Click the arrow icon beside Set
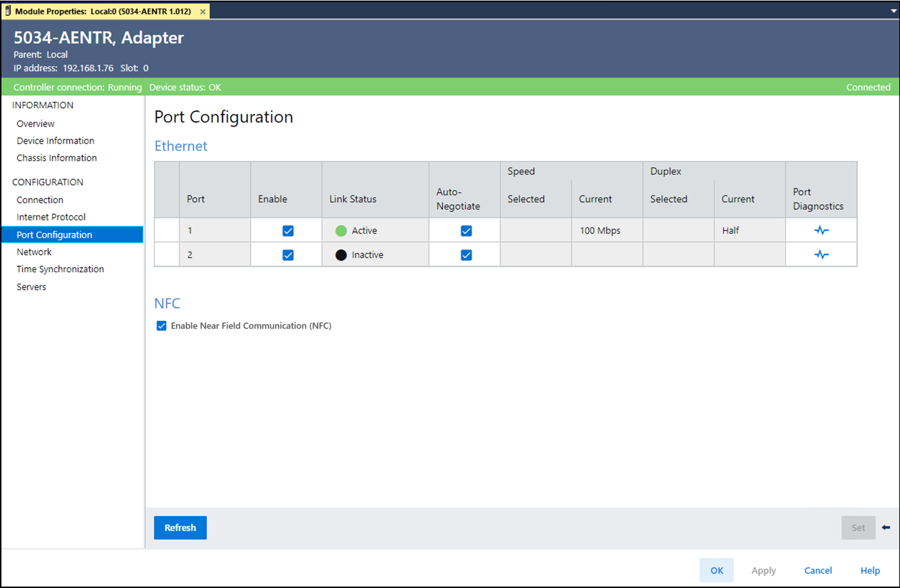900x588 pixels. pyautogui.click(x=886, y=528)
